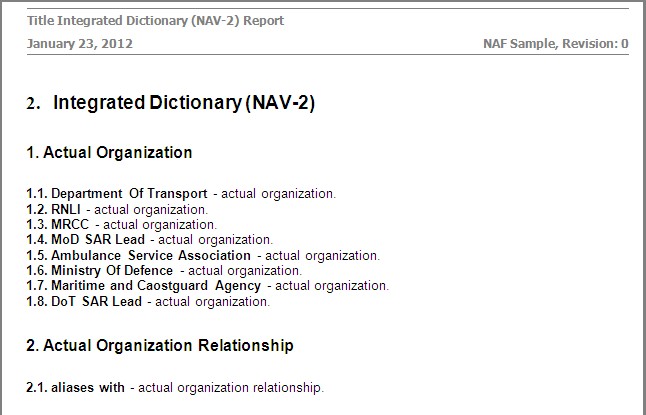Screen dimensions: 646x415
Task: Click the 'aliases with' entry
Action: (x=88, y=387)
